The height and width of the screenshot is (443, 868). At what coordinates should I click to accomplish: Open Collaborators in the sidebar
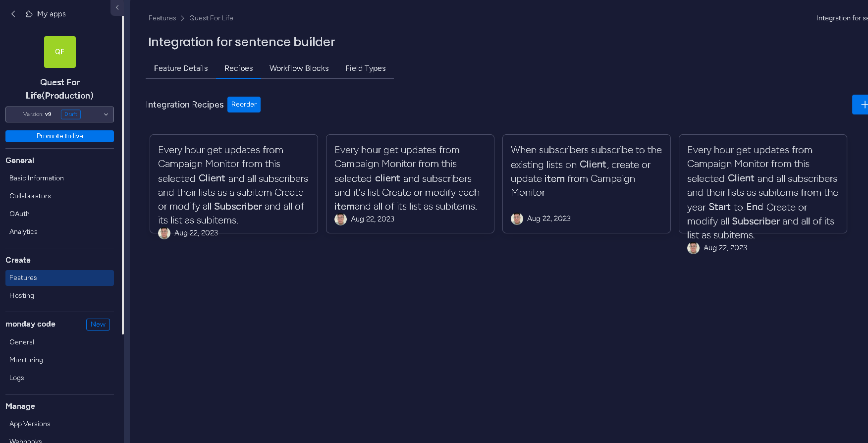(x=30, y=196)
